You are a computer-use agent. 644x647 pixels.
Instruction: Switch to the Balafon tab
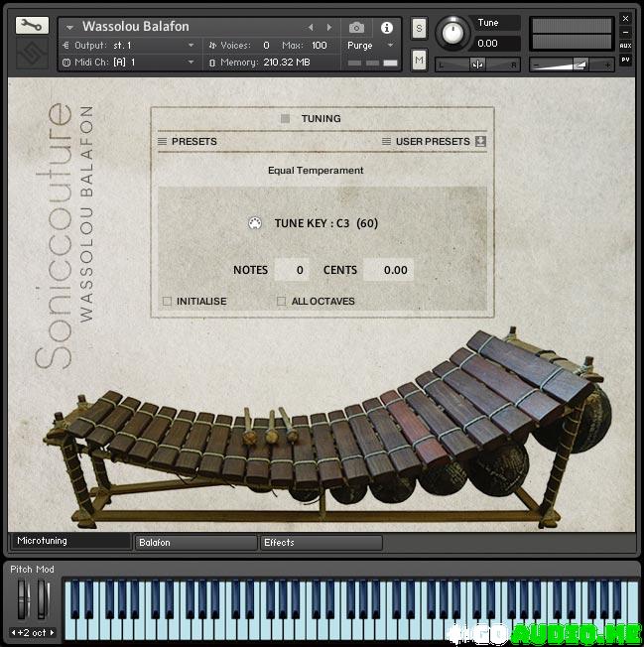click(x=196, y=542)
